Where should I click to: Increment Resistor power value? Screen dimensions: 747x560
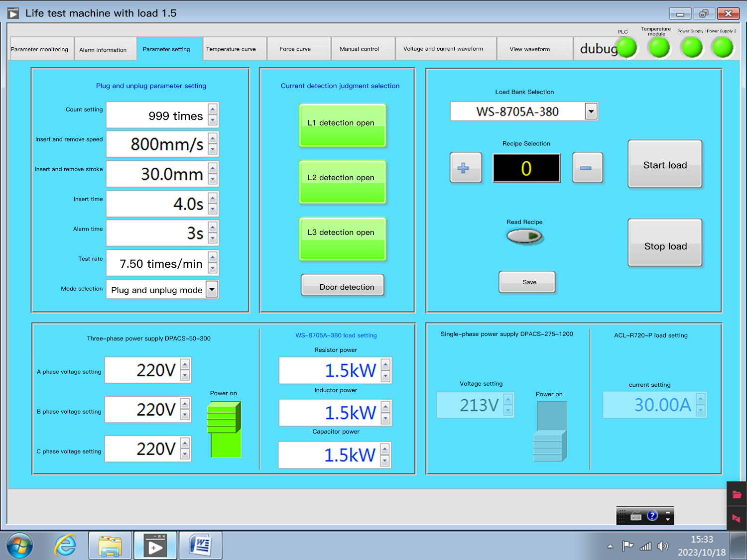point(385,365)
